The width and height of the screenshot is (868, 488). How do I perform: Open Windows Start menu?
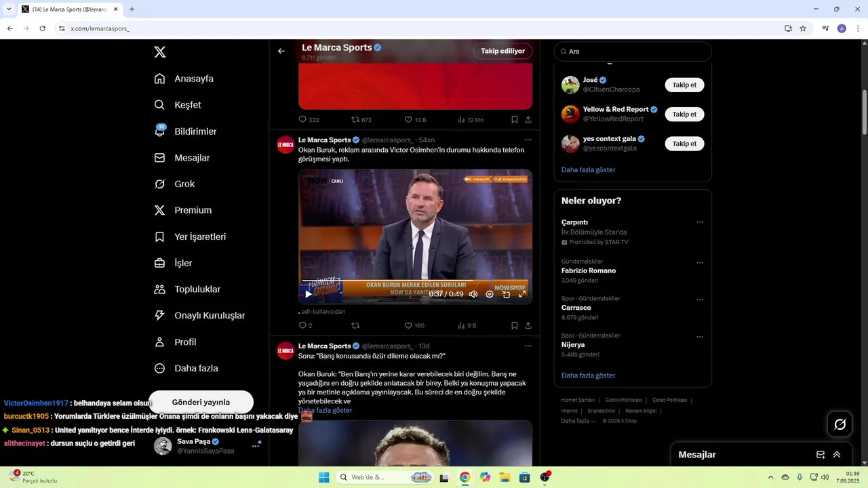[x=324, y=477]
